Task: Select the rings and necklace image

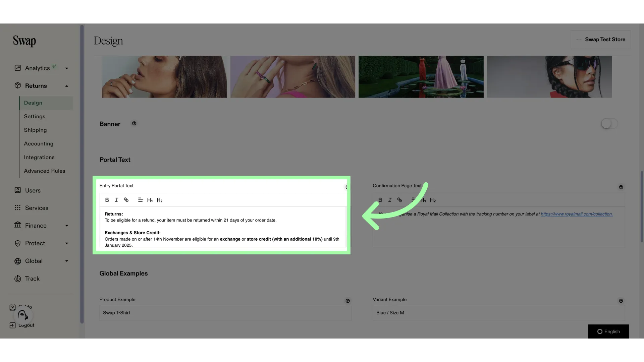Action: coord(293,77)
